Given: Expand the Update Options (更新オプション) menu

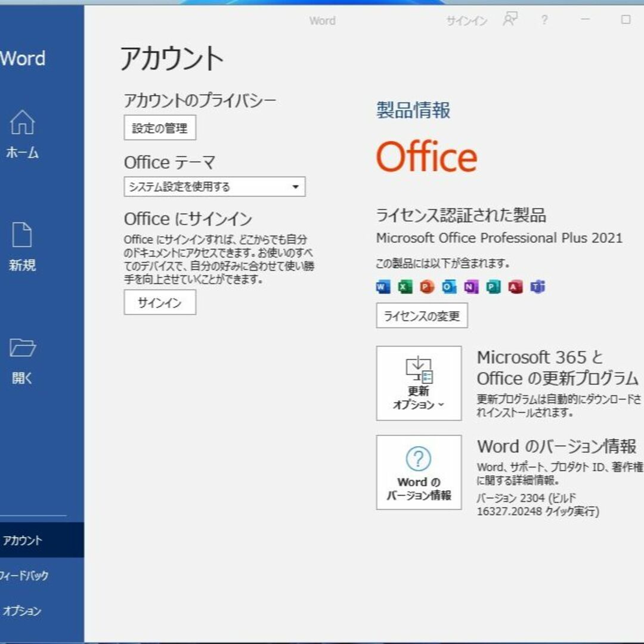Looking at the screenshot, I should point(419,383).
